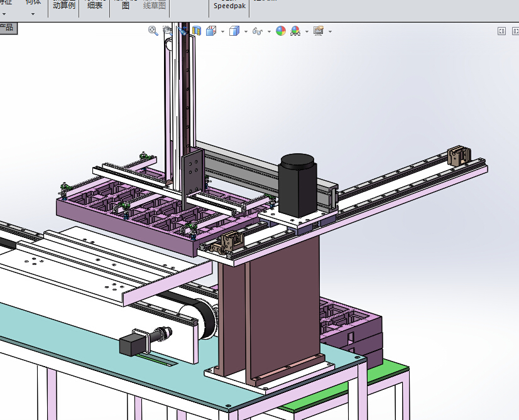Click the Apply Scene icon
519x420 pixels.
point(295,31)
